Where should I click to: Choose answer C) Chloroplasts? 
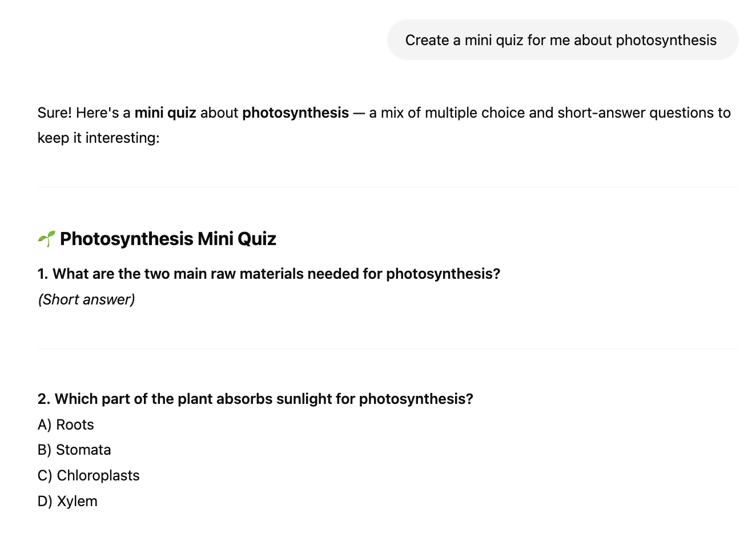point(89,475)
